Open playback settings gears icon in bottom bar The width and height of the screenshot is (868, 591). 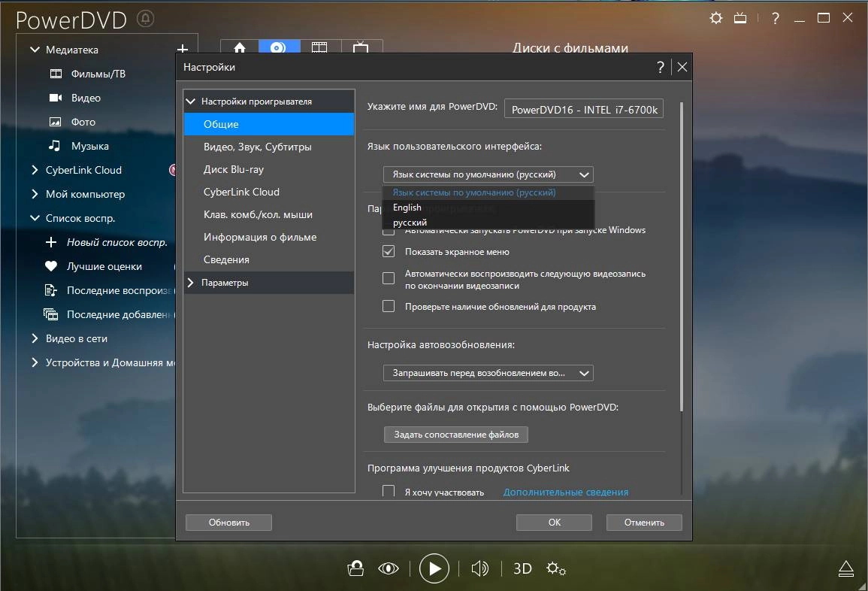click(556, 568)
